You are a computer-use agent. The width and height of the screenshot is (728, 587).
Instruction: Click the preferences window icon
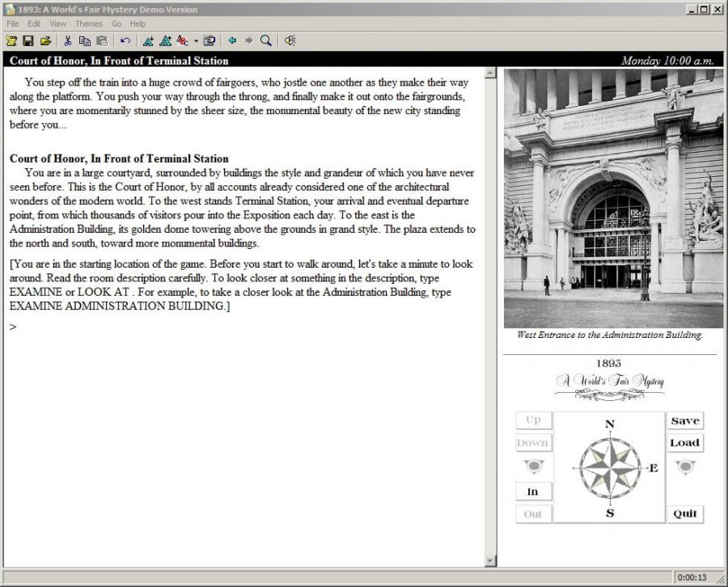(210, 41)
